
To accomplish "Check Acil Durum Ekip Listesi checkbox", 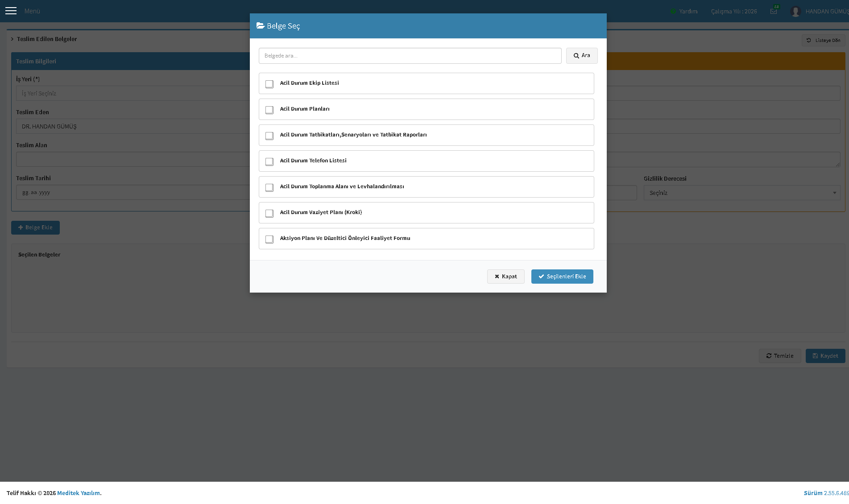I will click(x=269, y=84).
